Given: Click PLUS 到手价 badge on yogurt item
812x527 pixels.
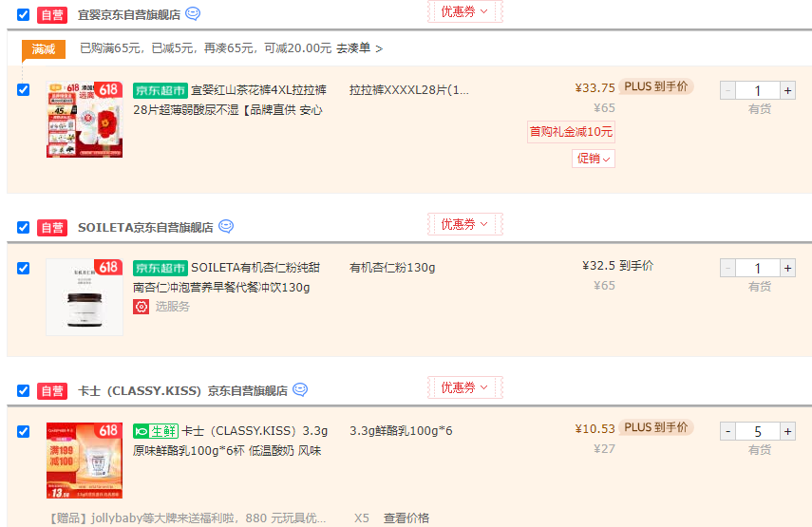Looking at the screenshot, I should [x=656, y=427].
